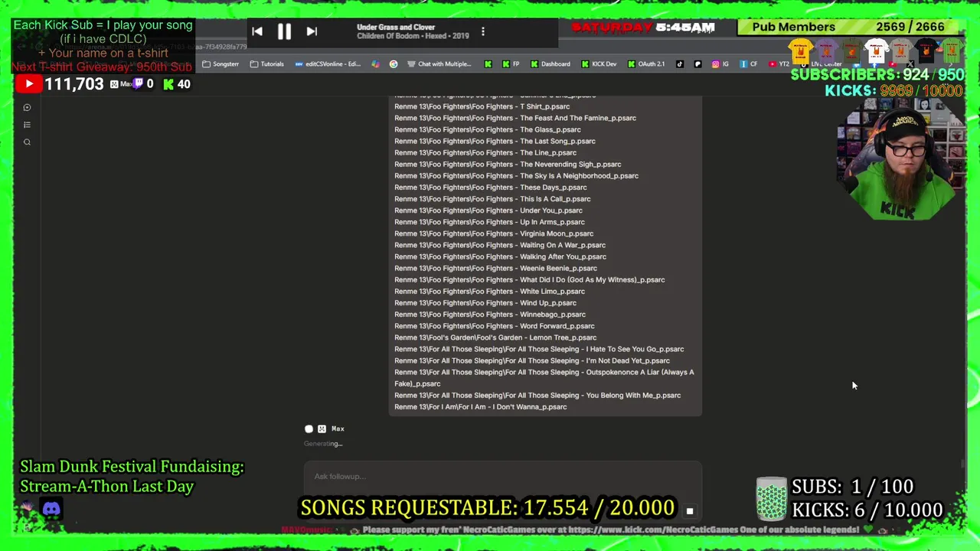Click the Twitch viewer count icon
The width and height of the screenshot is (980, 551).
138,84
